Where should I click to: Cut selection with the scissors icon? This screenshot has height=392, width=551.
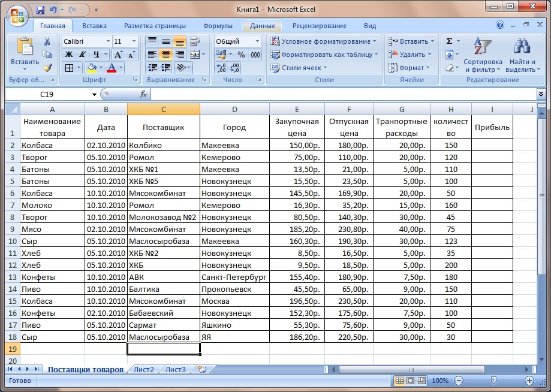click(47, 41)
